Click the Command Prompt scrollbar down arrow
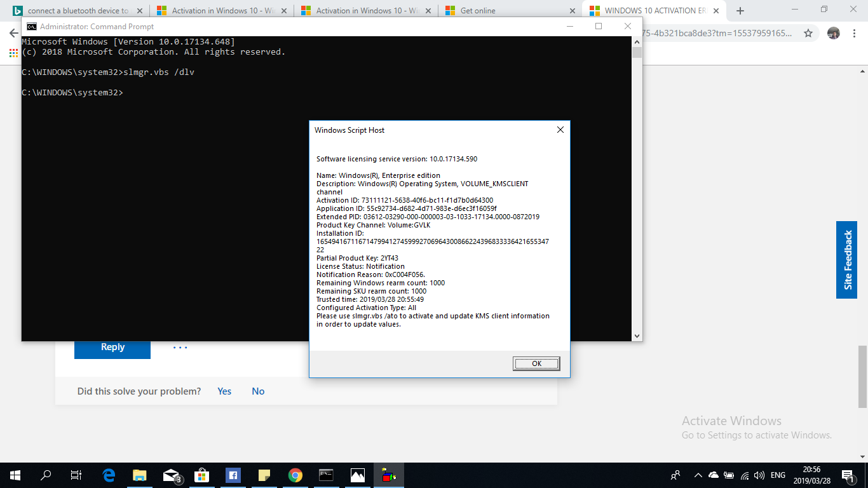This screenshot has height=488, width=868. coord(637,335)
